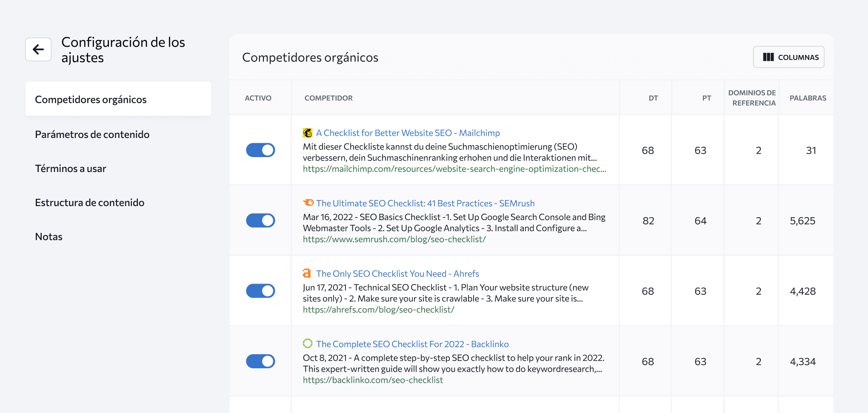Open The Only SEO Checklist Ahrefs link
Screen dimensions: 868x413
pos(397,273)
